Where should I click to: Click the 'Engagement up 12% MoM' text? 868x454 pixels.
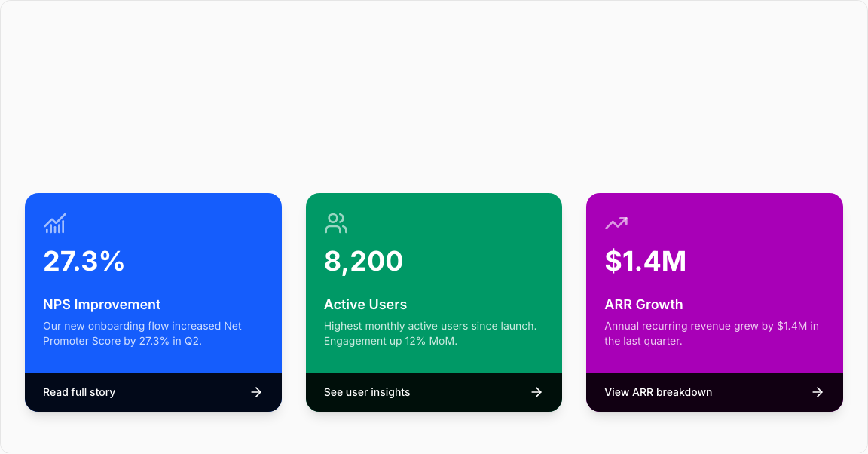point(390,341)
